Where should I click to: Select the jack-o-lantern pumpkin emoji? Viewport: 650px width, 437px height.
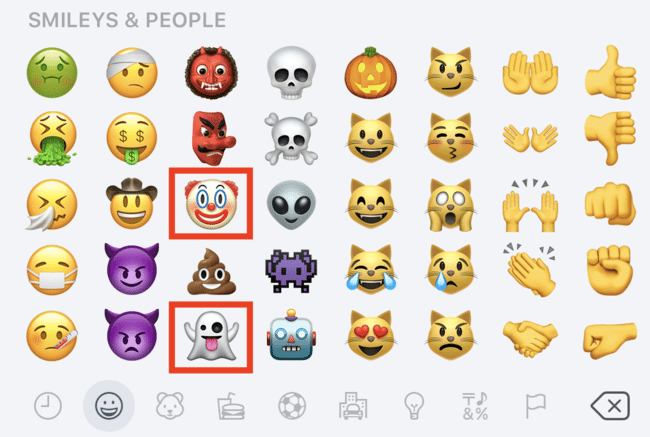click(371, 73)
